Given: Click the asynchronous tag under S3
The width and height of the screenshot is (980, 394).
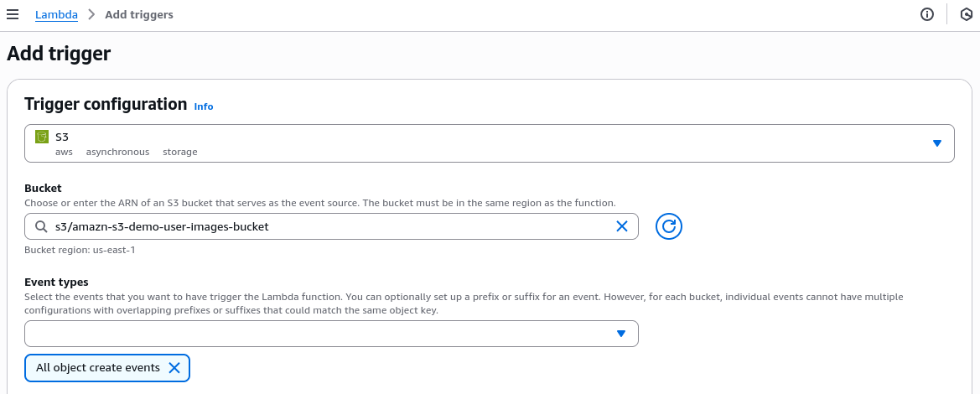Looking at the screenshot, I should click(117, 152).
